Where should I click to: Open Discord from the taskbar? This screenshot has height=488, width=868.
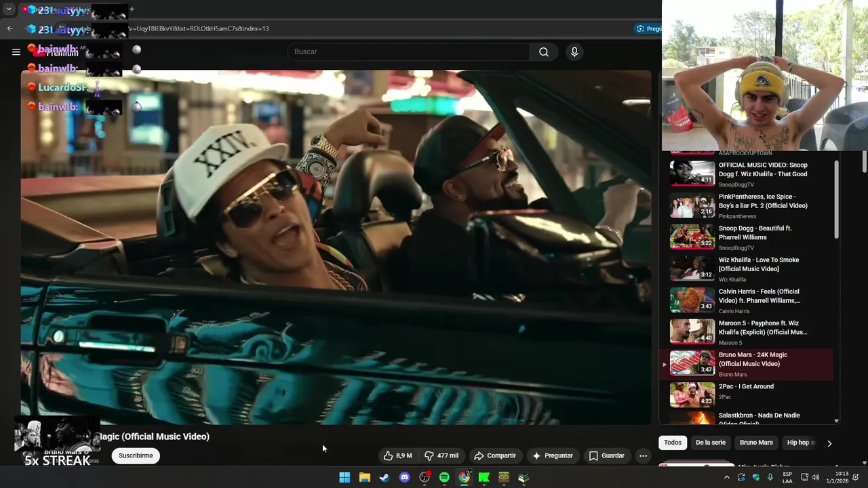405,477
